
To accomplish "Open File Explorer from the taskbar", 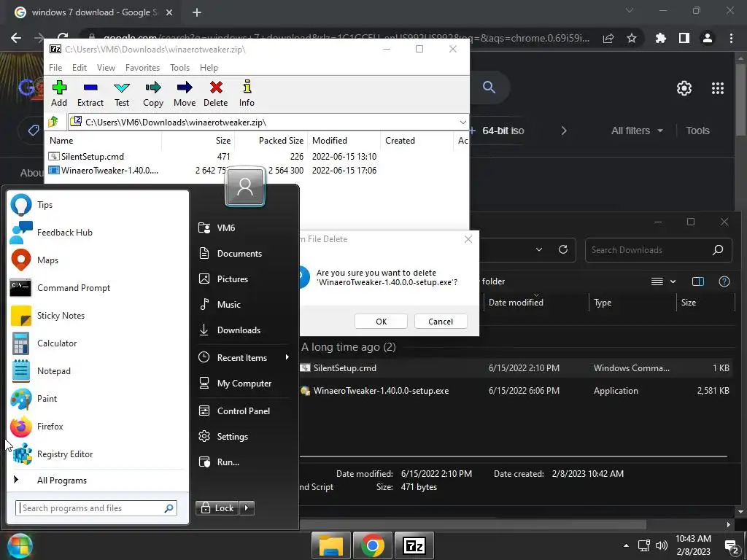I will pyautogui.click(x=331, y=545).
